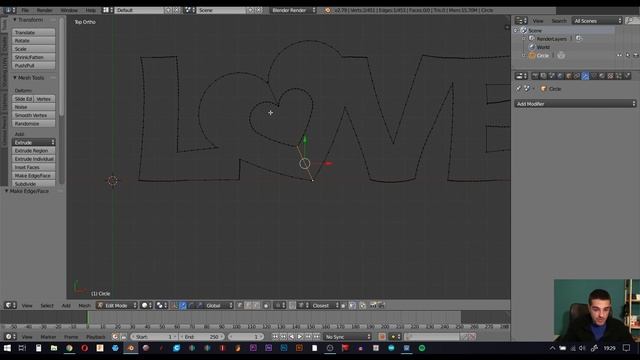Click the Inset Faces button
This screenshot has height=360, width=640.
(x=33, y=167)
